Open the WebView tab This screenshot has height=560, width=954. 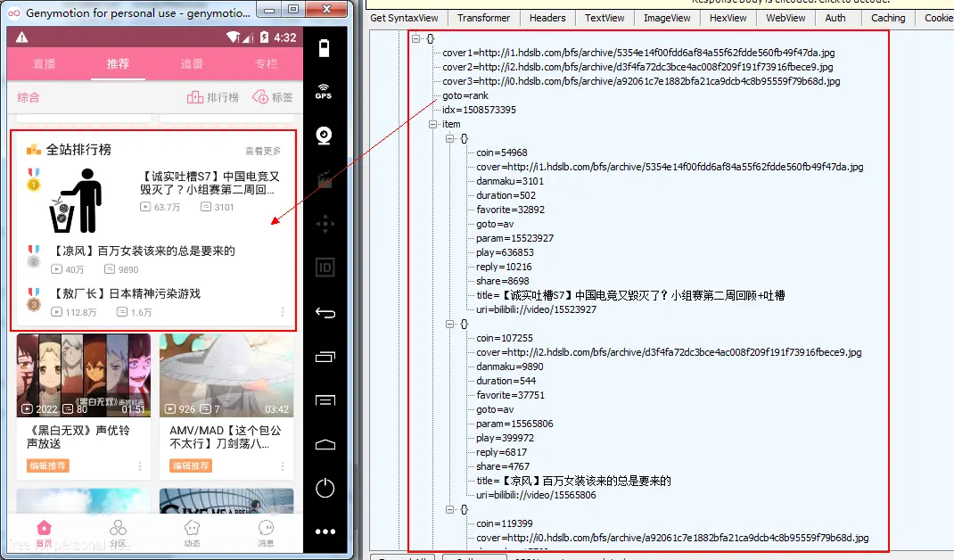click(785, 18)
